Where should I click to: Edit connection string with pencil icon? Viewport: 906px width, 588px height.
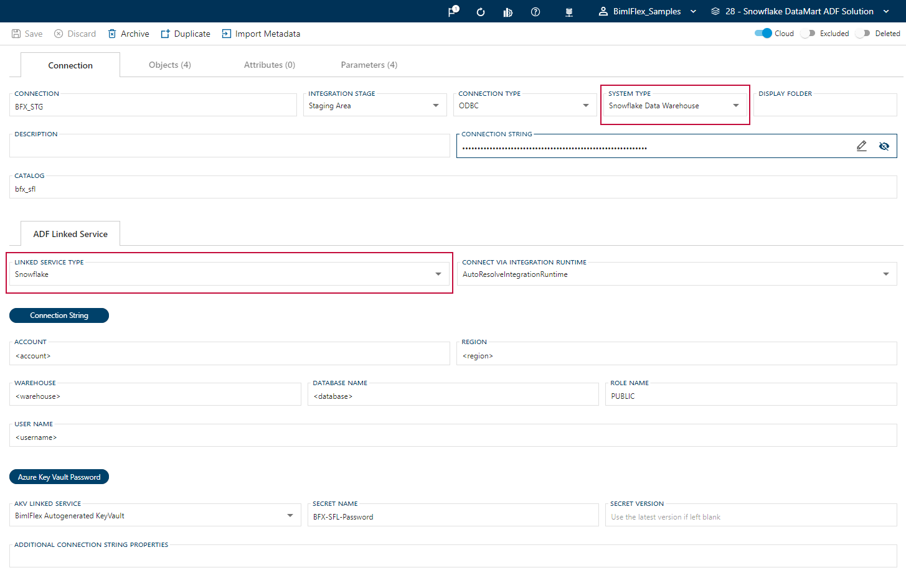tap(861, 146)
